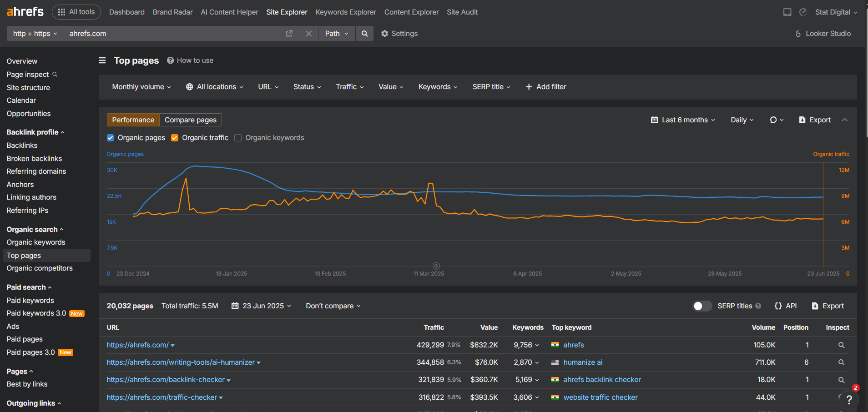Open Broken backlinks report
The width and height of the screenshot is (868, 412).
pos(34,159)
